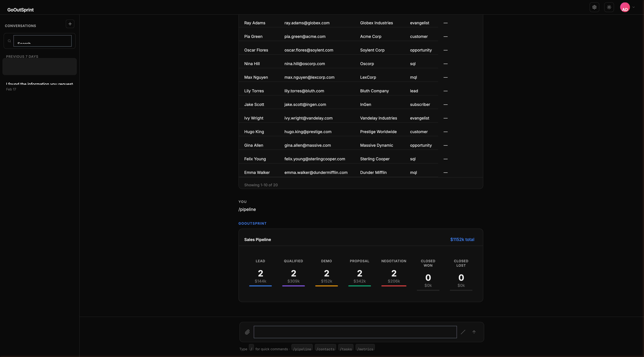Viewport: 644px width, 357px height.
Task: Open the account menu chevron next to avatar
Action: [634, 7]
